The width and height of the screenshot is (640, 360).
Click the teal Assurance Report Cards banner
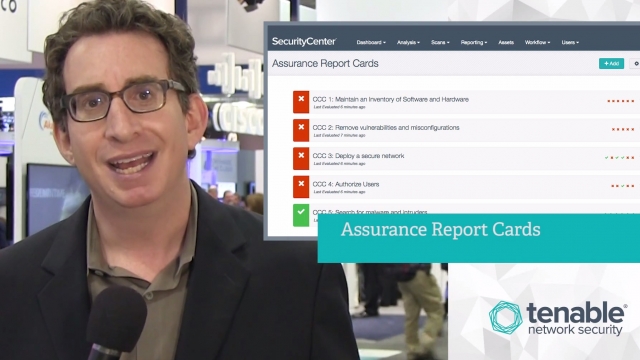pyautogui.click(x=479, y=238)
